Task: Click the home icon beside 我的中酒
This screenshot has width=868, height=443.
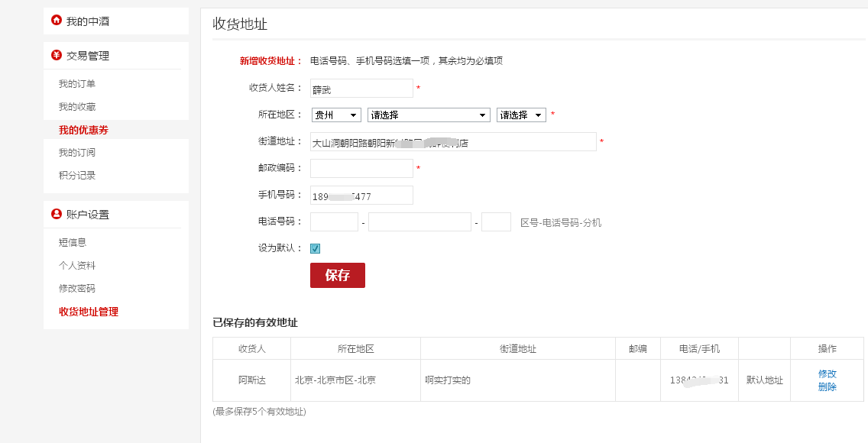Action: click(57, 21)
